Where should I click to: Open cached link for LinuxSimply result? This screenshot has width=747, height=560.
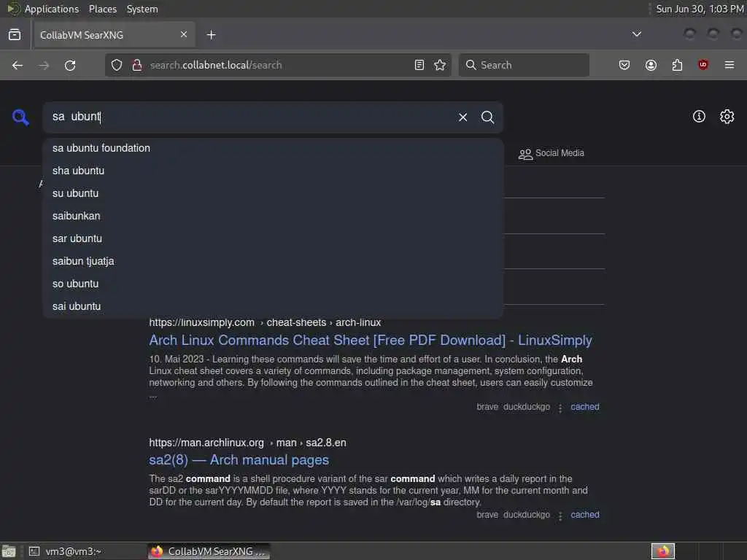[x=584, y=407]
